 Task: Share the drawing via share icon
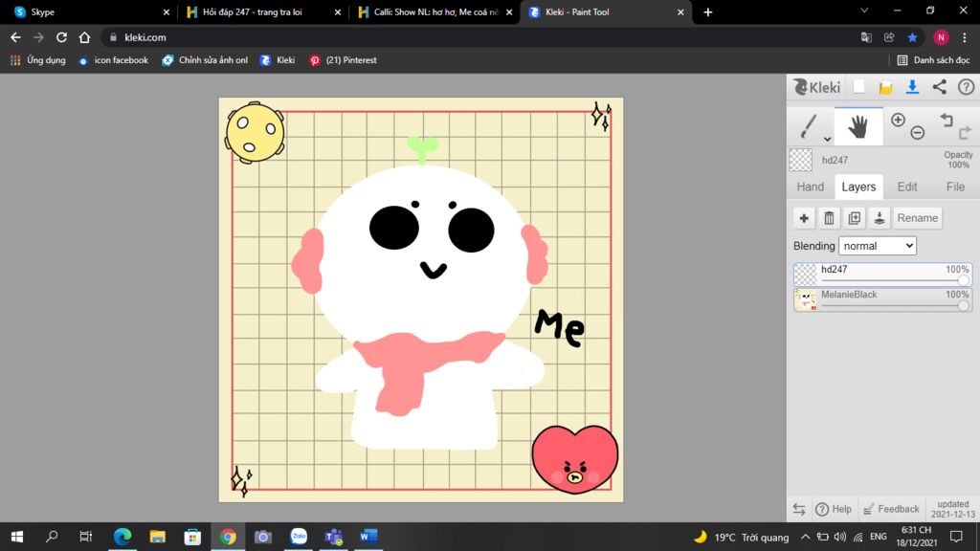pos(940,87)
